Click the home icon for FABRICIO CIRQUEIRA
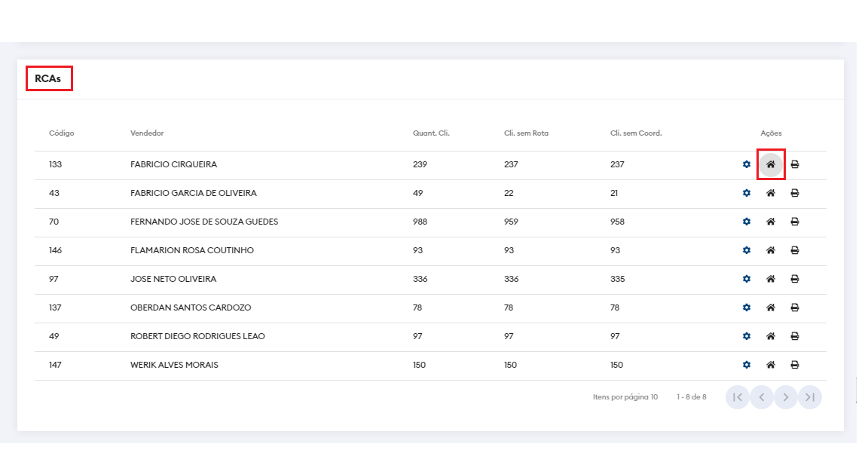The height and width of the screenshot is (459, 868). [771, 164]
